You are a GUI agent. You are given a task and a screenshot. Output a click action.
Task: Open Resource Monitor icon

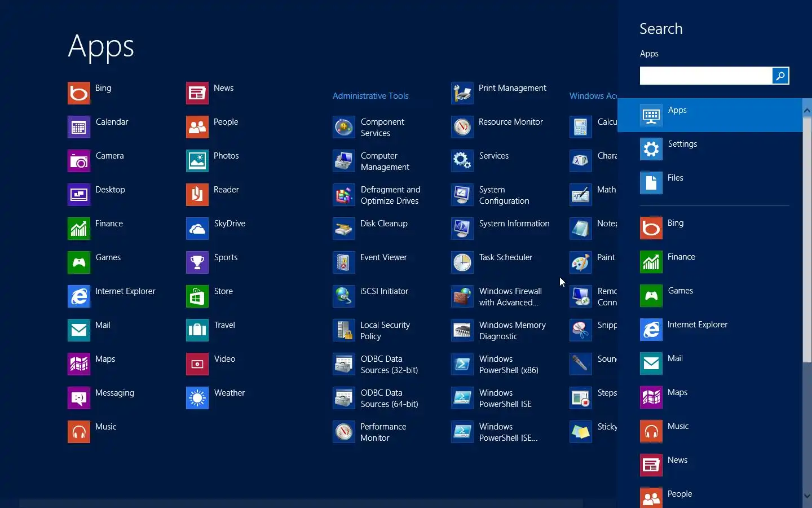pyautogui.click(x=462, y=127)
